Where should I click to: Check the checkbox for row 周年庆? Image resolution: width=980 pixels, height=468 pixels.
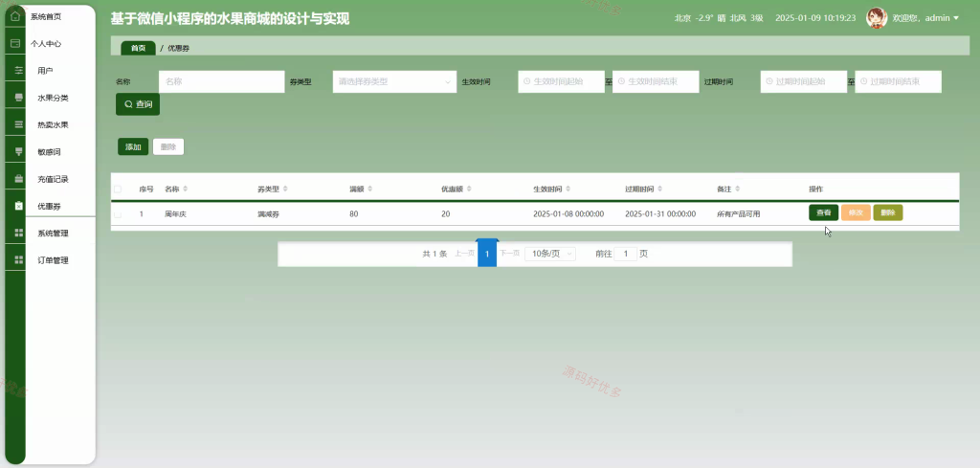pyautogui.click(x=118, y=213)
